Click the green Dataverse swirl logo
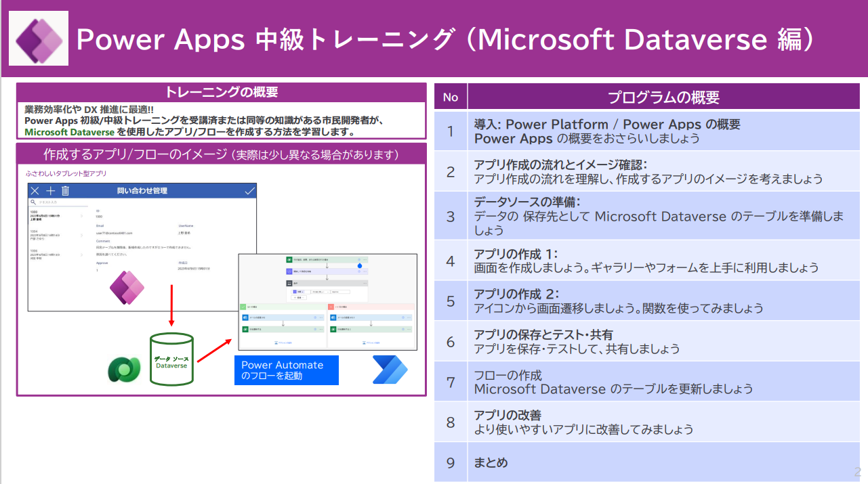Image resolution: width=868 pixels, height=484 pixels. [x=124, y=370]
